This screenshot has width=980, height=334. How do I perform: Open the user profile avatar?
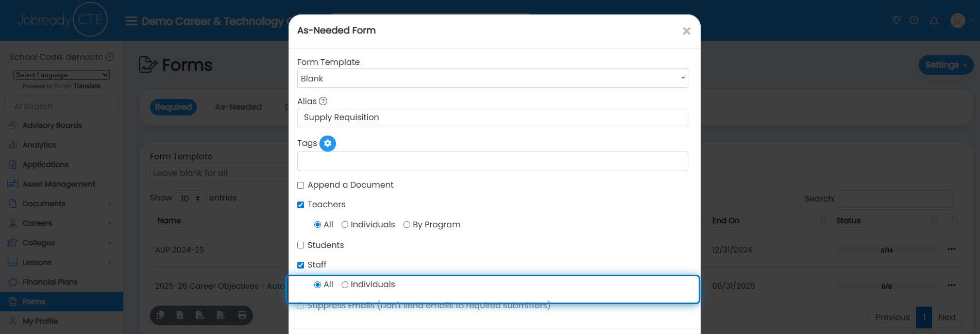pyautogui.click(x=957, y=21)
